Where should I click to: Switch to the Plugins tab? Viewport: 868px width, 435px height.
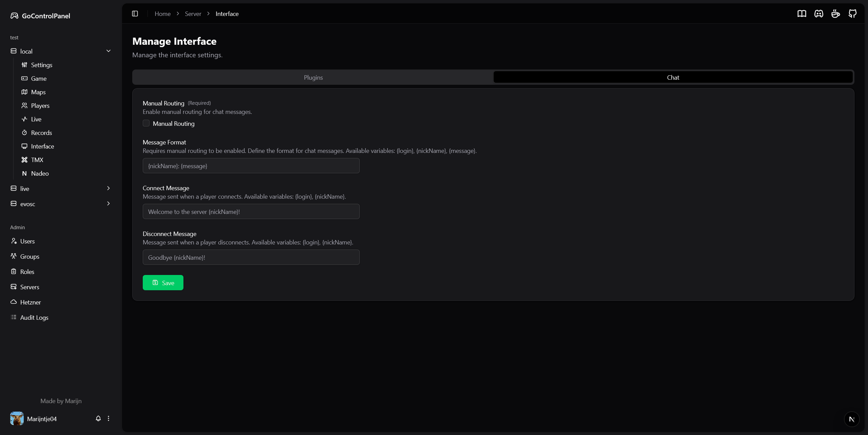click(x=313, y=77)
